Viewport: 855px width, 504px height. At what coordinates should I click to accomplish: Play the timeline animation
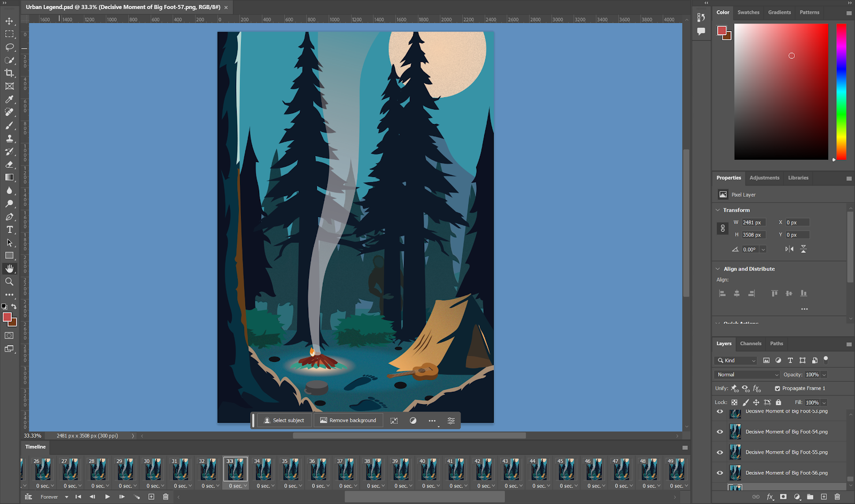(107, 497)
